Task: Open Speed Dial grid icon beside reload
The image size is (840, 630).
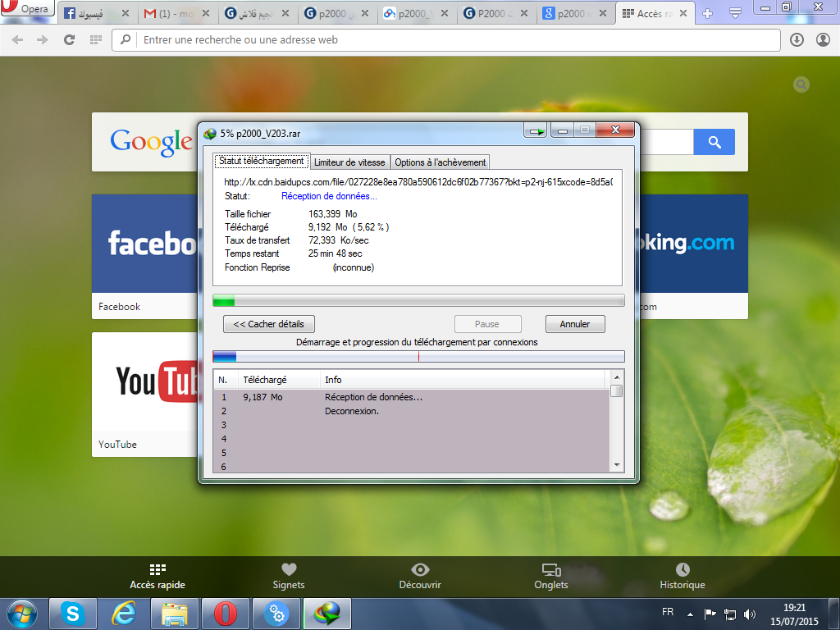Action: (x=96, y=39)
